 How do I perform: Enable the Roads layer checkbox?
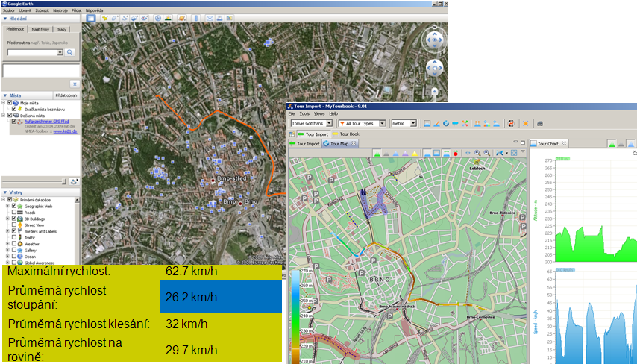click(14, 212)
